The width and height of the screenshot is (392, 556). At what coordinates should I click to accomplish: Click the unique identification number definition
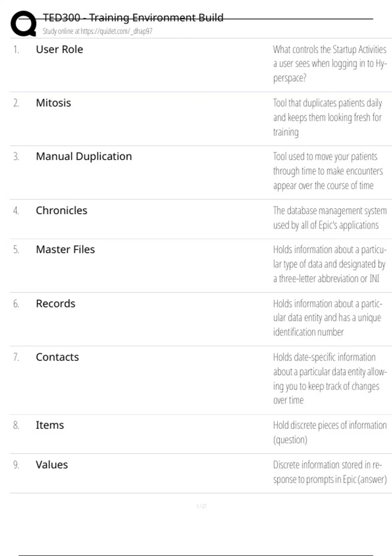click(x=327, y=318)
